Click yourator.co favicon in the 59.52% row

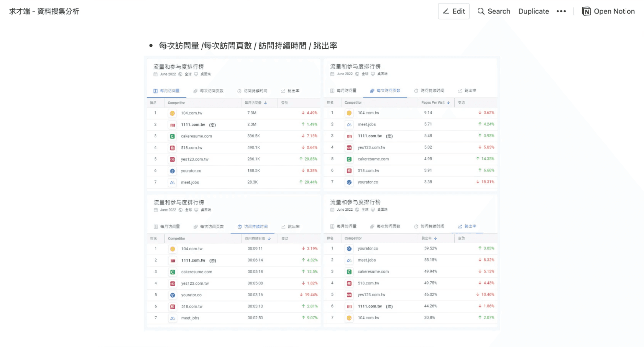349,248
